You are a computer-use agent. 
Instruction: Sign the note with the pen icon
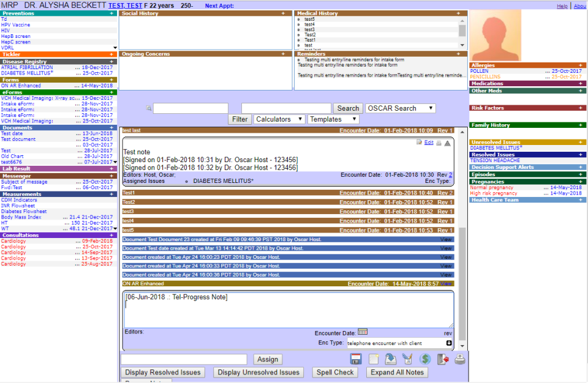point(407,360)
